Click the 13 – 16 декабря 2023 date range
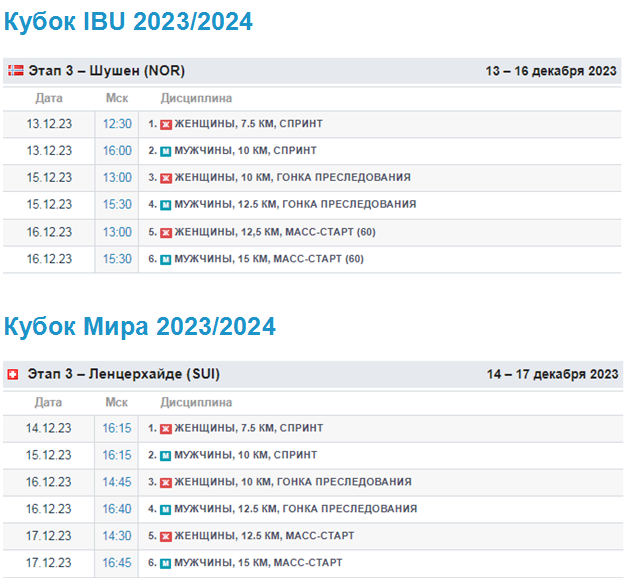 (551, 71)
